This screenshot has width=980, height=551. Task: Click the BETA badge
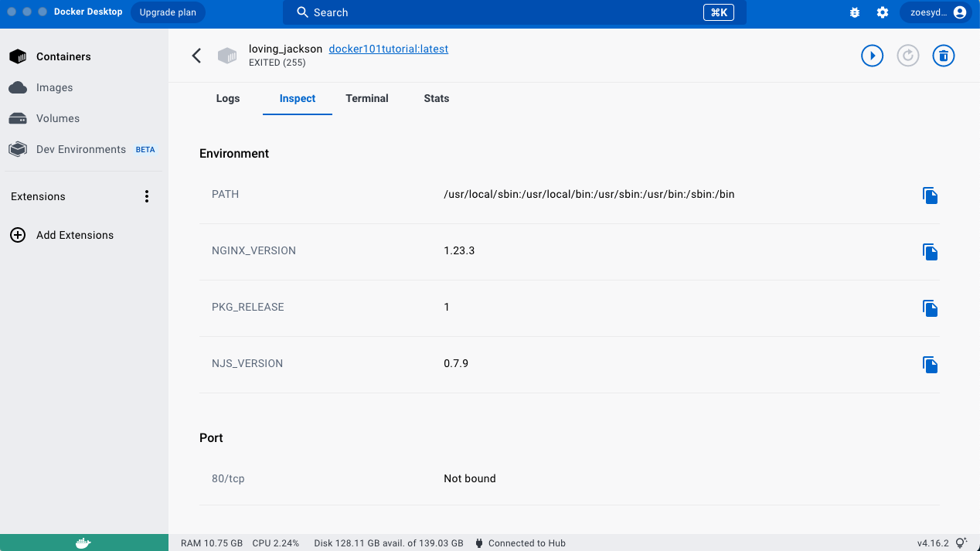145,150
